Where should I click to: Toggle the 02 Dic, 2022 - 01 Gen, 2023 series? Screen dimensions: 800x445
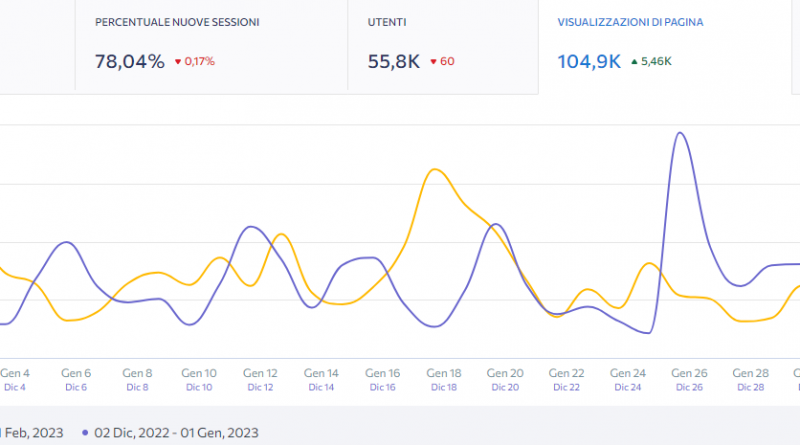coord(176,433)
